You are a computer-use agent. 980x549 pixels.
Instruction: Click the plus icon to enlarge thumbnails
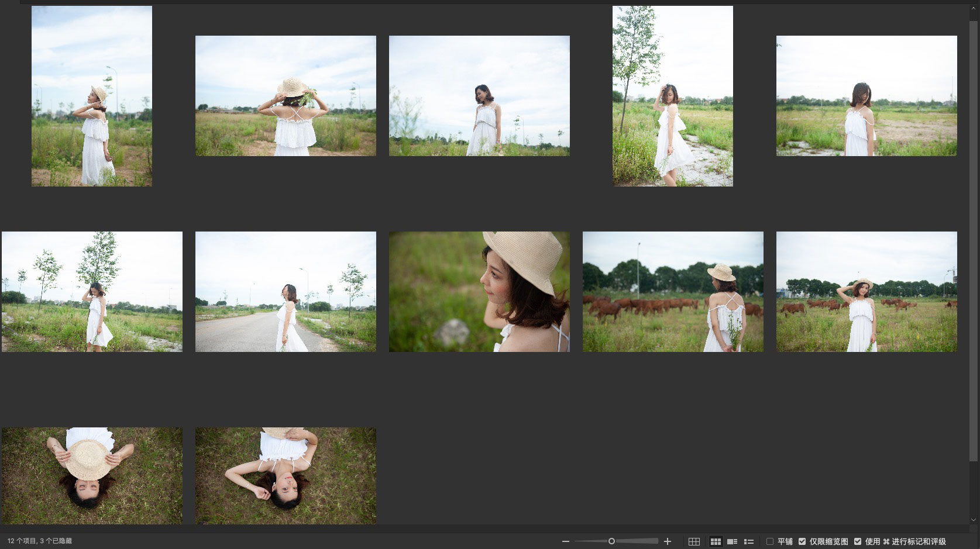668,541
